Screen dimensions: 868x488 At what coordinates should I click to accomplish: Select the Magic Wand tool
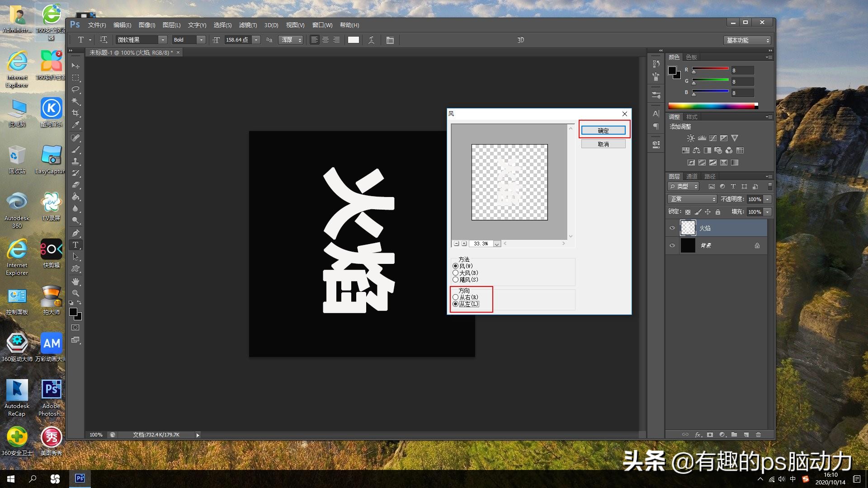tap(75, 101)
